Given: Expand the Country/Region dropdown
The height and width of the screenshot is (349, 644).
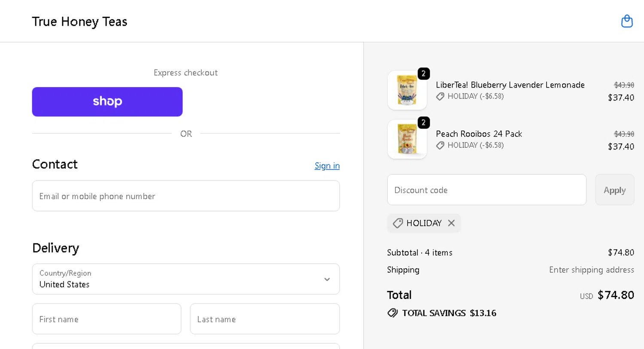Looking at the screenshot, I should [185, 279].
